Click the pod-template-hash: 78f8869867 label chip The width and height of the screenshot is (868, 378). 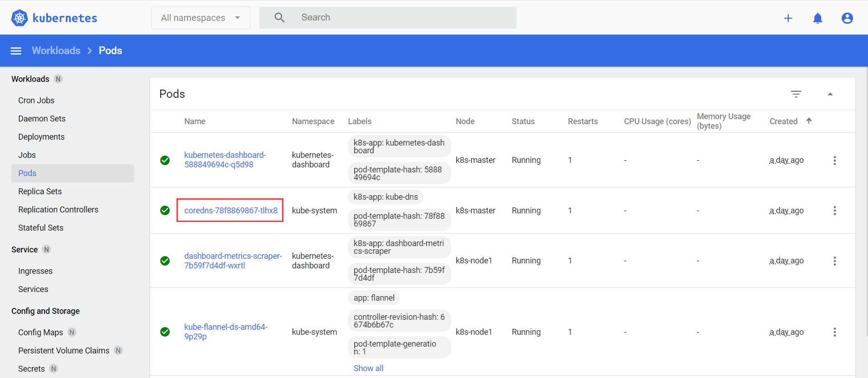point(399,220)
